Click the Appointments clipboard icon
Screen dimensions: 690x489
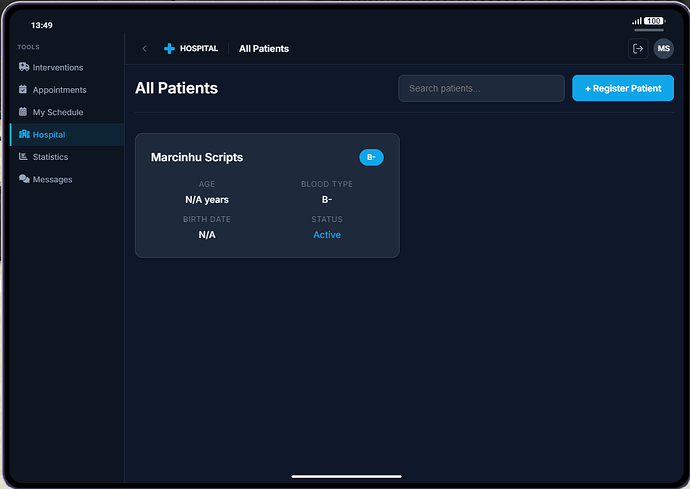click(x=24, y=90)
